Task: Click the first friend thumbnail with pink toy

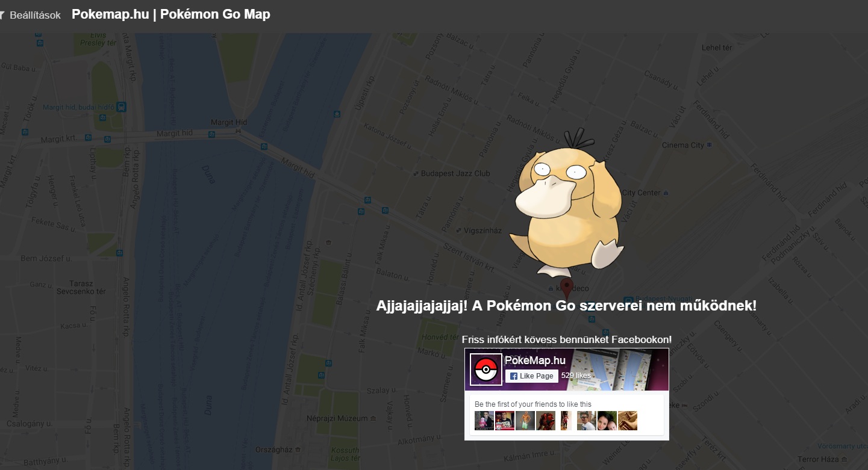Action: click(484, 421)
